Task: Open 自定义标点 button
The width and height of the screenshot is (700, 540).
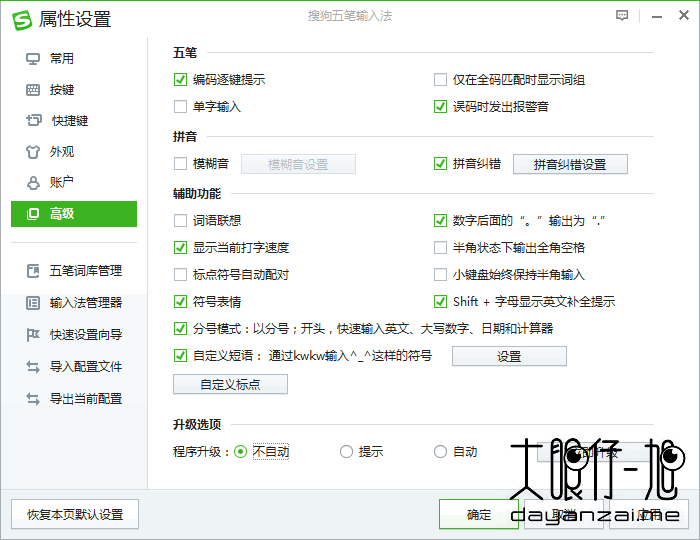Action: click(230, 384)
